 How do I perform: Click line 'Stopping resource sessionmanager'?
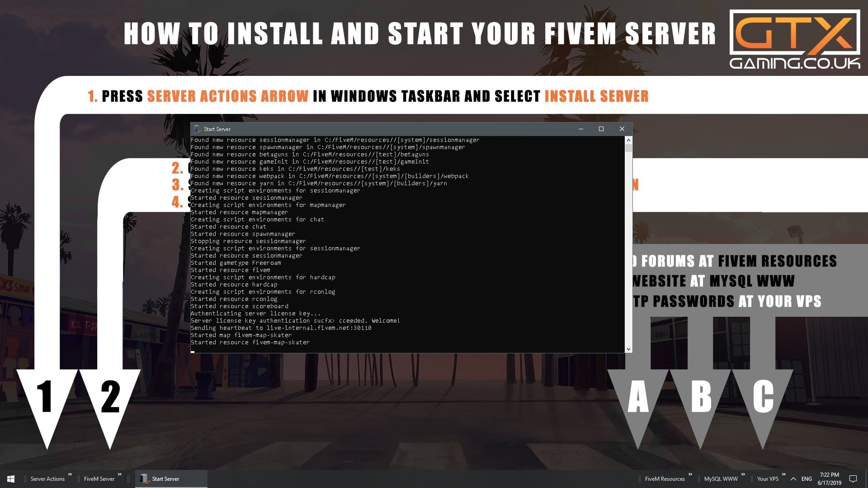[248, 241]
